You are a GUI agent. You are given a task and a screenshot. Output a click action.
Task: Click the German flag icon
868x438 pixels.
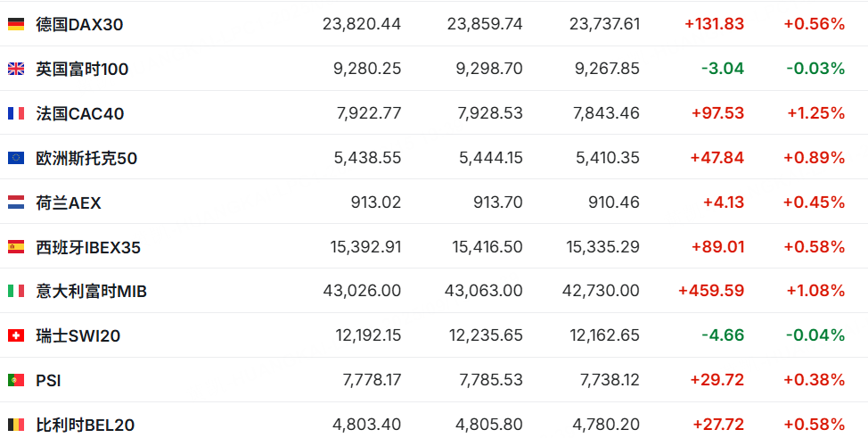(x=16, y=24)
